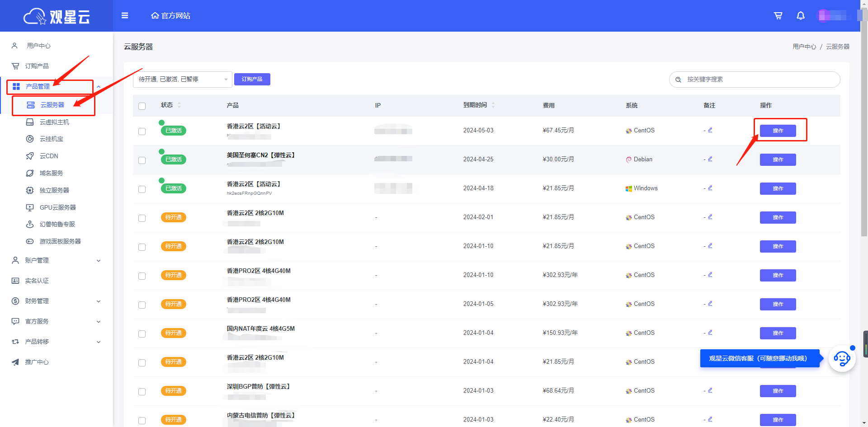The width and height of the screenshot is (868, 427).
Task: Open status filter dropdown 待开通, 已激活, 已暂停
Action: (183, 80)
